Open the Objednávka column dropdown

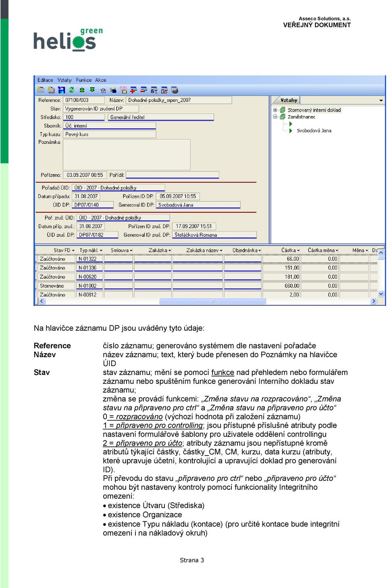tap(260, 251)
